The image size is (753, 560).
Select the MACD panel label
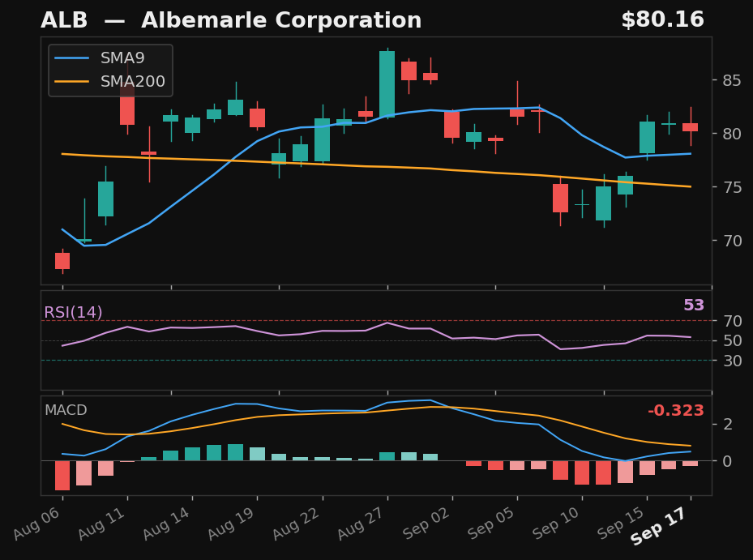(x=66, y=410)
